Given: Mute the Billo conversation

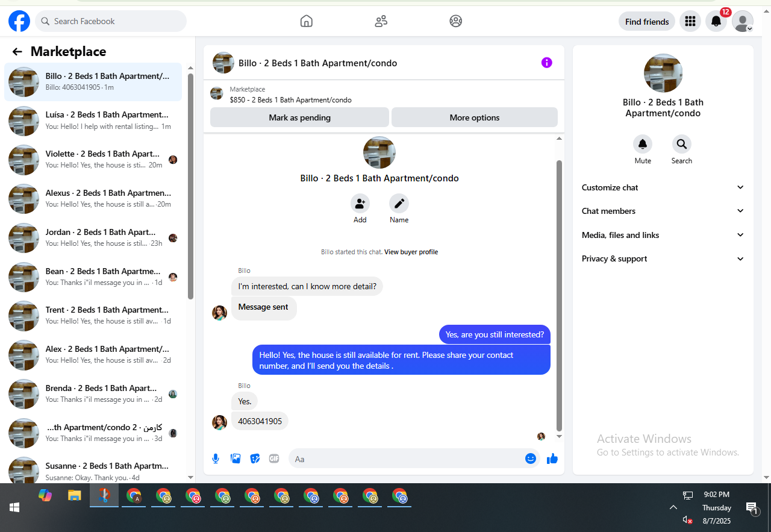Looking at the screenshot, I should [643, 144].
